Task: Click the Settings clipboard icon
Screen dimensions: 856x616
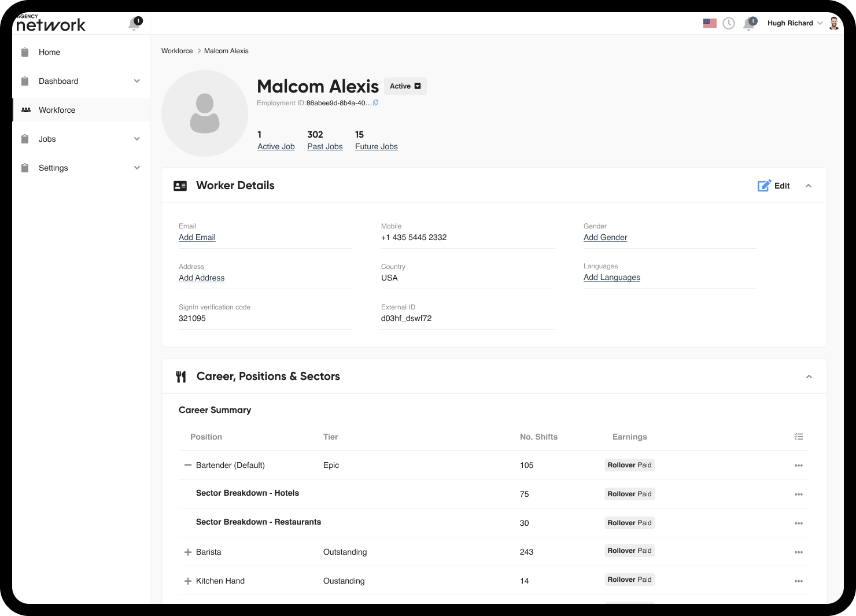Action: (x=25, y=168)
